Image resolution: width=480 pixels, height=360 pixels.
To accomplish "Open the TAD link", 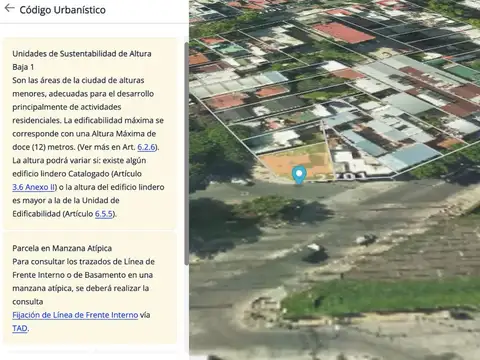I will (20, 328).
